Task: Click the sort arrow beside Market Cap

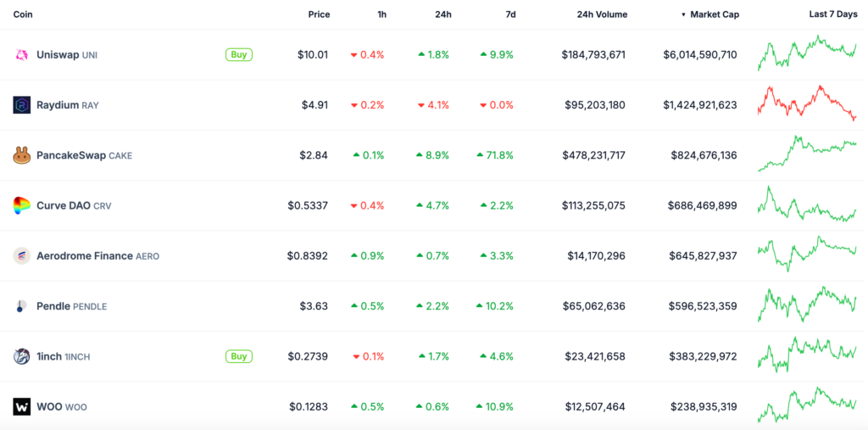Action: (684, 15)
